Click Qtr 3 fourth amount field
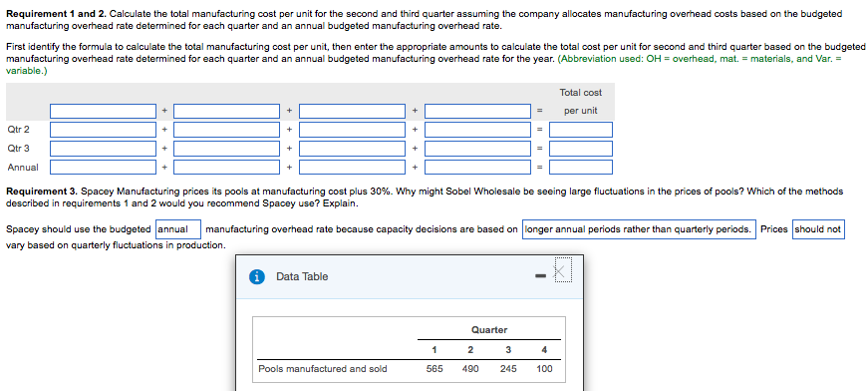This screenshot has height=391, width=868. (x=477, y=149)
